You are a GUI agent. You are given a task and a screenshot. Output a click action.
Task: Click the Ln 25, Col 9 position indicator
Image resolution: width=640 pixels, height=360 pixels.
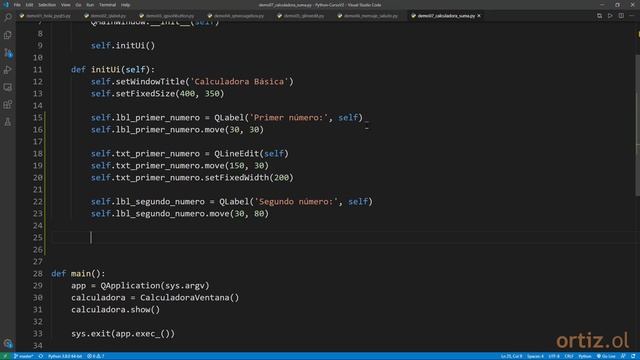[511, 356]
